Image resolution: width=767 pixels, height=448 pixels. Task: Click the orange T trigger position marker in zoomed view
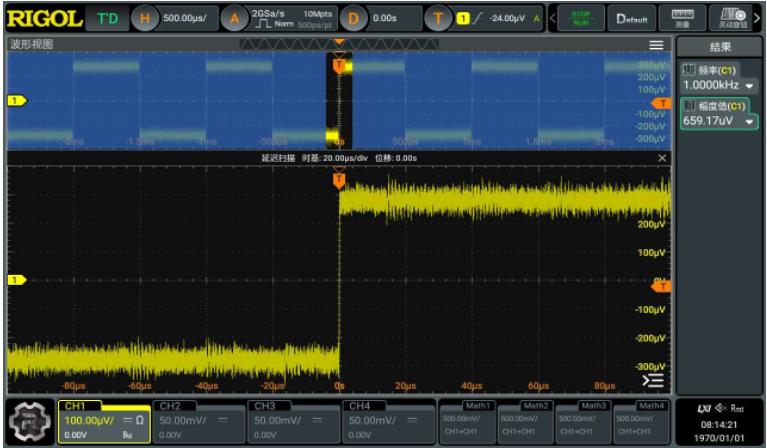[339, 180]
